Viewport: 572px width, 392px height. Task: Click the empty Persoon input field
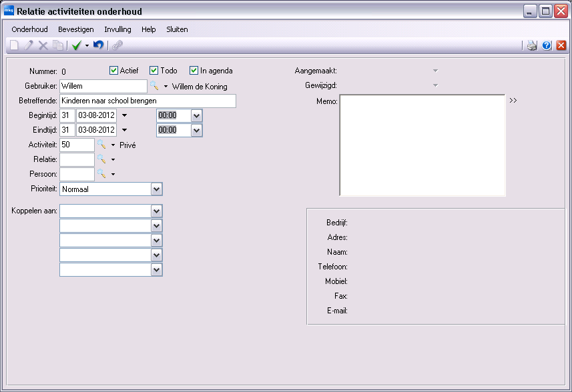(77, 174)
